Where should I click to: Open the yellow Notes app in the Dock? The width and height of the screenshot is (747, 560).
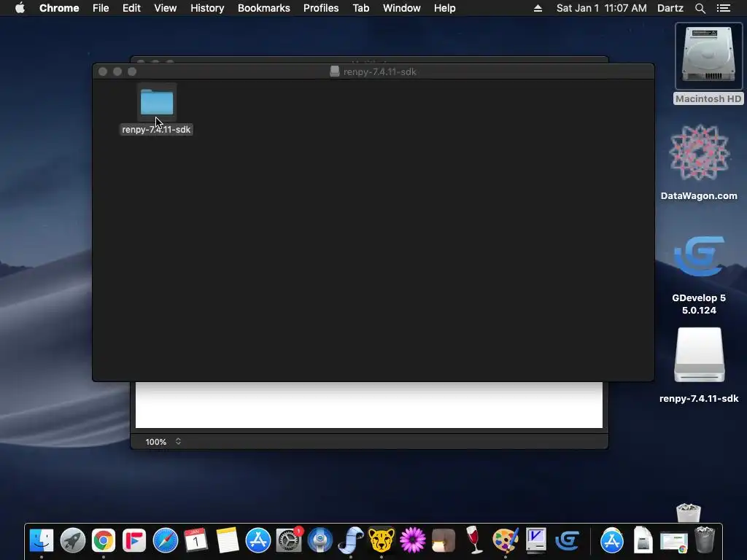(x=227, y=540)
